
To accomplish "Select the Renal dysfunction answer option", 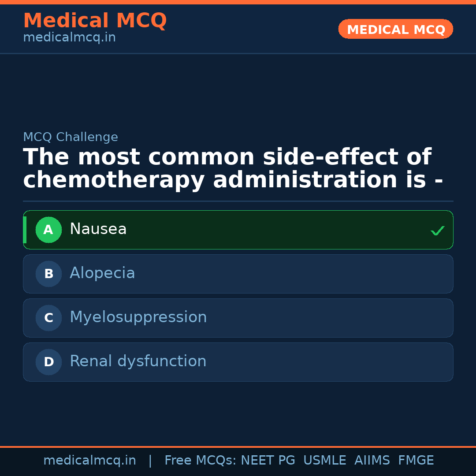I will [x=238, y=362].
